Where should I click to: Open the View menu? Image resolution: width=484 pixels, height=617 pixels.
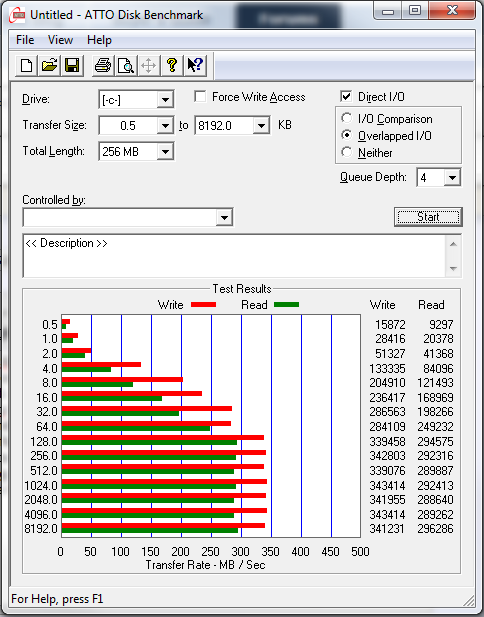(x=60, y=40)
